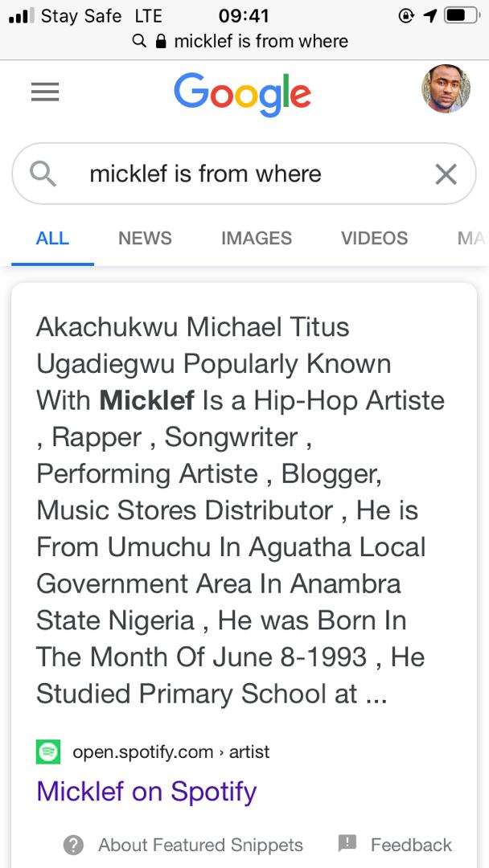Switch to the IMAGES tab
The image size is (489, 868).
click(x=256, y=238)
